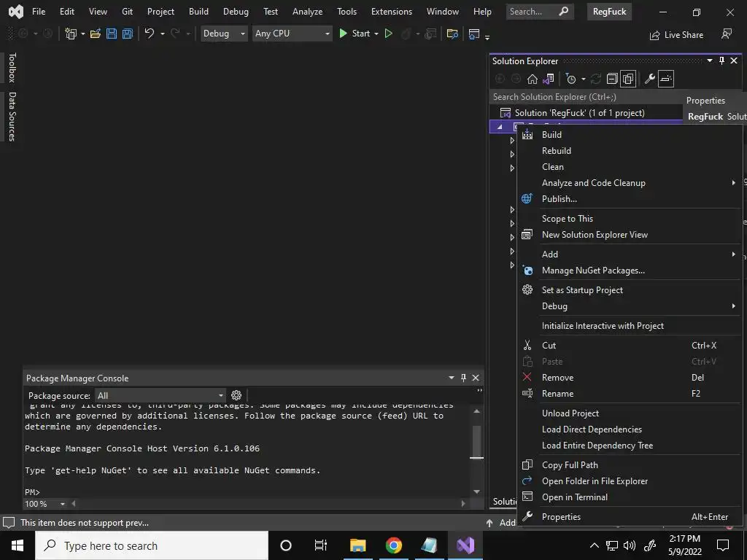Toggle Preview Selected Items icon

666,79
